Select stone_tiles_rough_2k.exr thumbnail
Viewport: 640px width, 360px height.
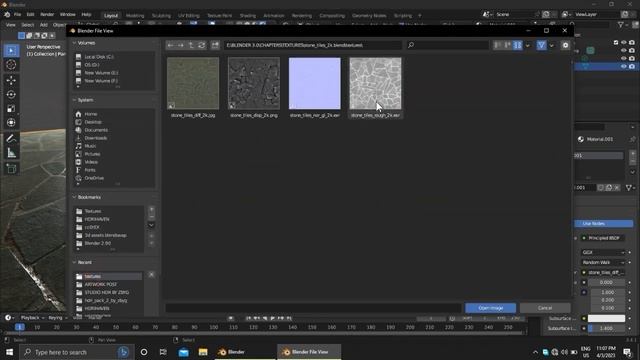tap(376, 84)
